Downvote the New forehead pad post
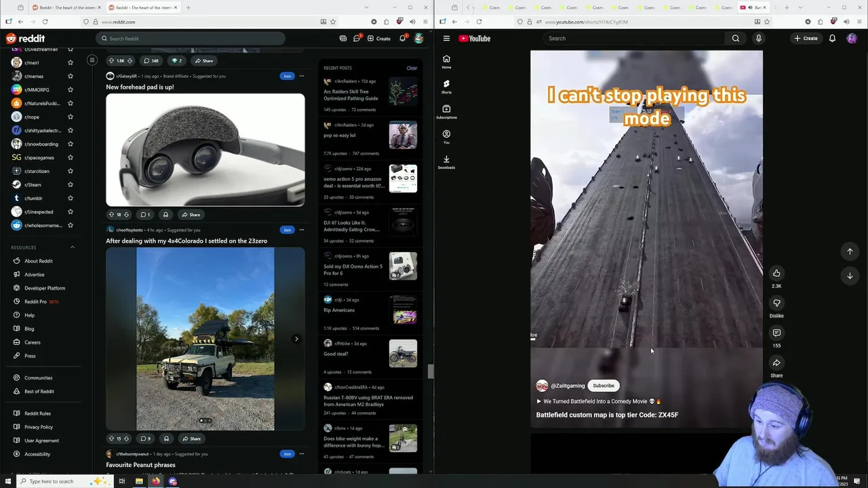The image size is (868, 488). (x=126, y=215)
